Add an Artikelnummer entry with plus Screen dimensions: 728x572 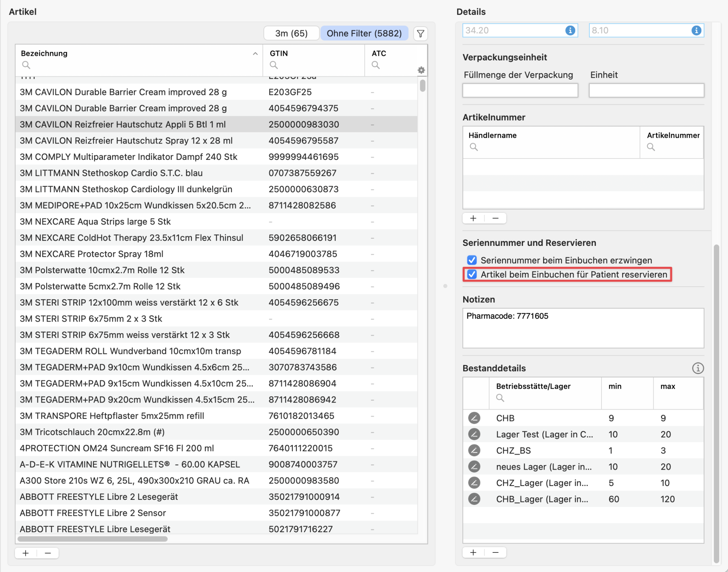coord(473,218)
